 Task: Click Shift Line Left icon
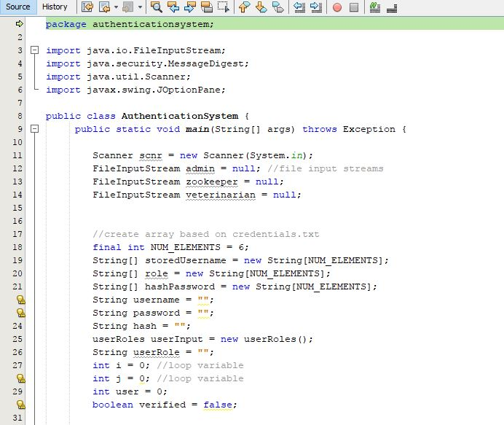tap(299, 7)
